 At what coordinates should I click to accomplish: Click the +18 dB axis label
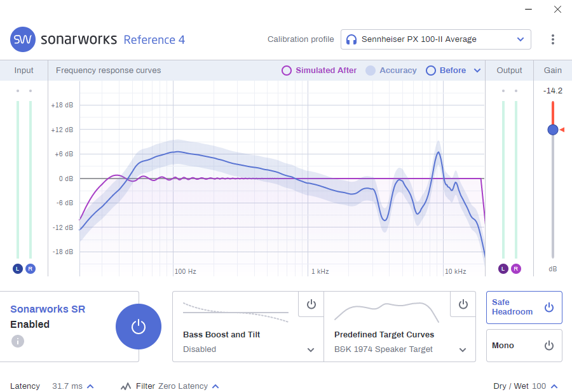(x=62, y=105)
